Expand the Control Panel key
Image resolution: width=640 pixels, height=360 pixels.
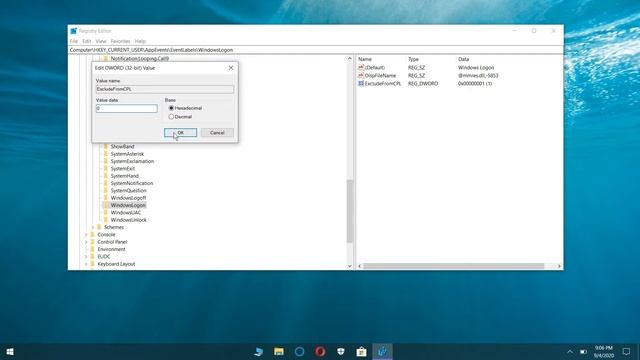87,242
